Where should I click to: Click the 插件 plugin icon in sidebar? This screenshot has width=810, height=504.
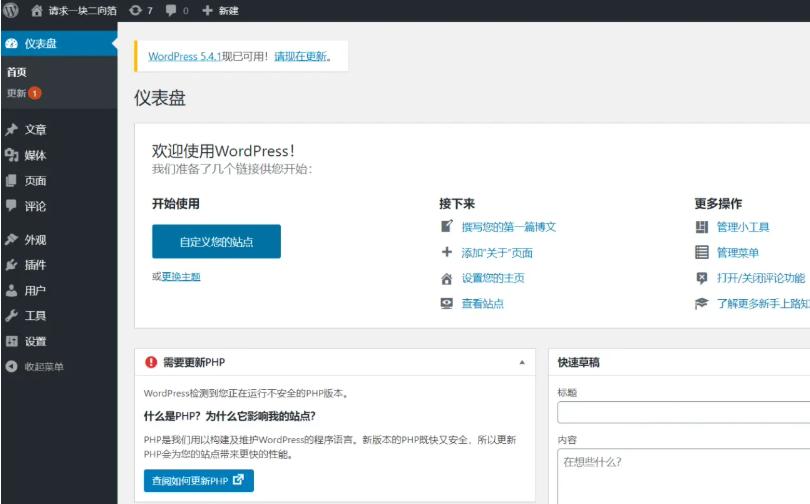coord(11,265)
